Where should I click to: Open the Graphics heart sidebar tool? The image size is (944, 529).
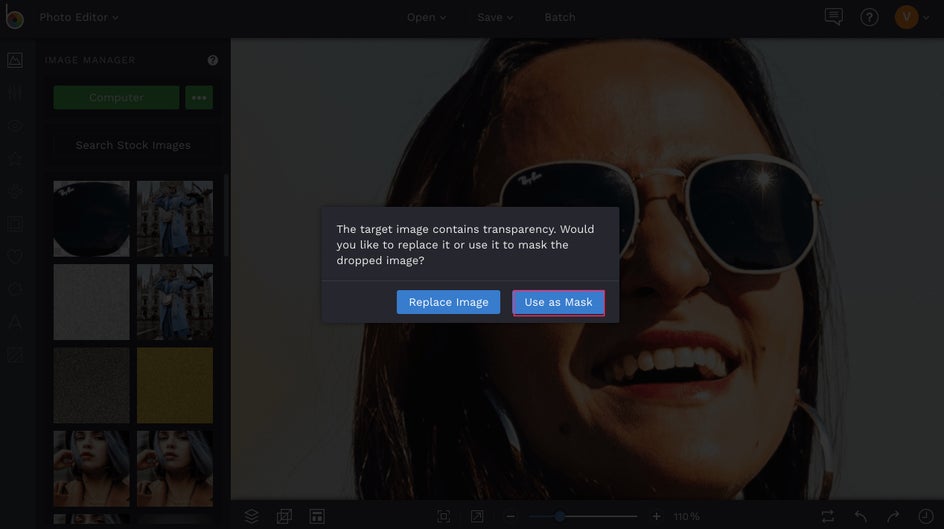coord(15,256)
